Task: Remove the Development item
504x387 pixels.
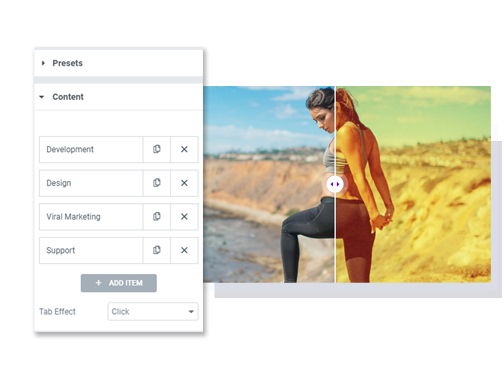Action: 184,149
